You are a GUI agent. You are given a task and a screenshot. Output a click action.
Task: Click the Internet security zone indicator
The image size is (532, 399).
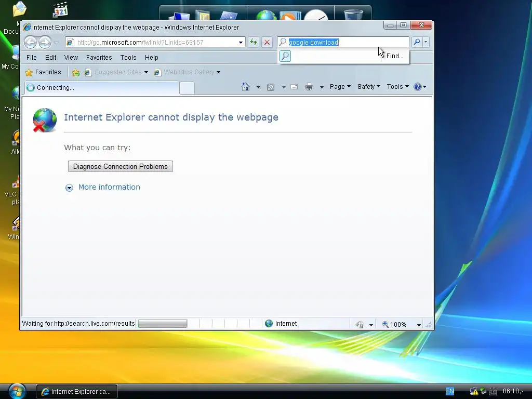coord(281,323)
